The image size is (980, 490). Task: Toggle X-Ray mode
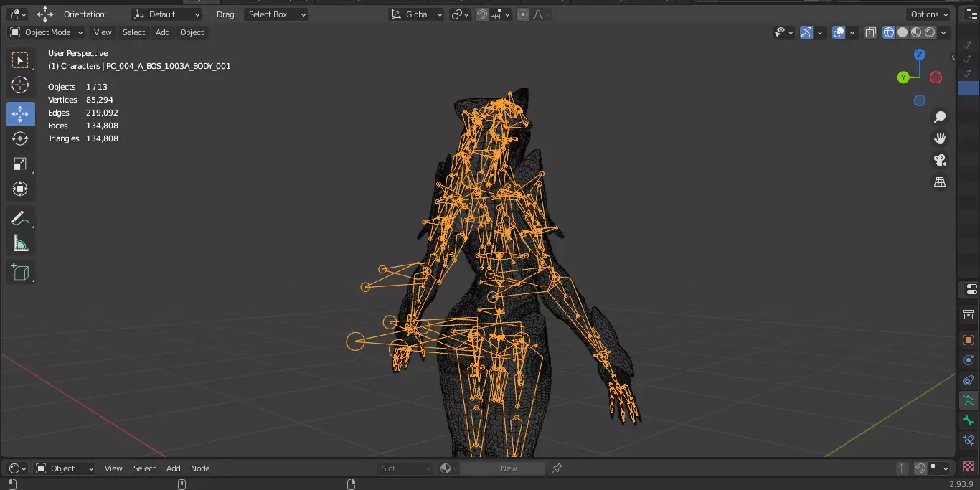pos(870,32)
